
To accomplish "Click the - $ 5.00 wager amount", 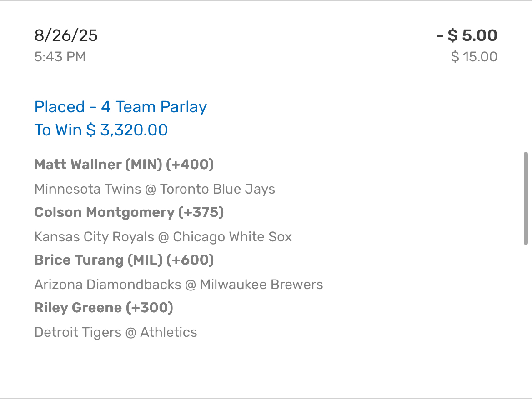I will [x=467, y=35].
